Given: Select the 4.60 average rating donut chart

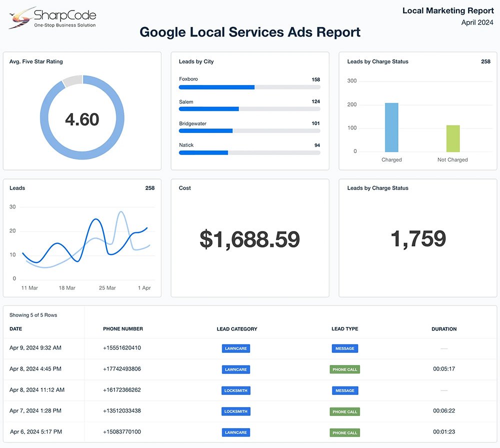Looking at the screenshot, I should click(x=82, y=119).
